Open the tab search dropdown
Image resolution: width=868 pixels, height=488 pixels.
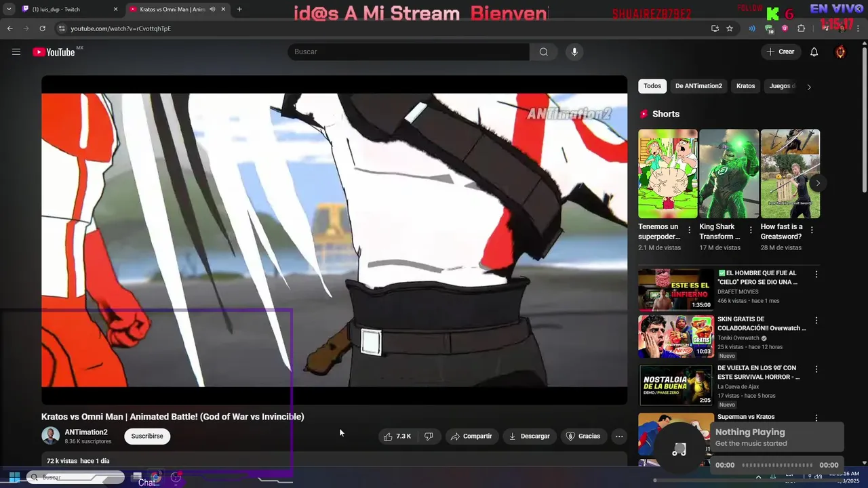pyautogui.click(x=8, y=9)
